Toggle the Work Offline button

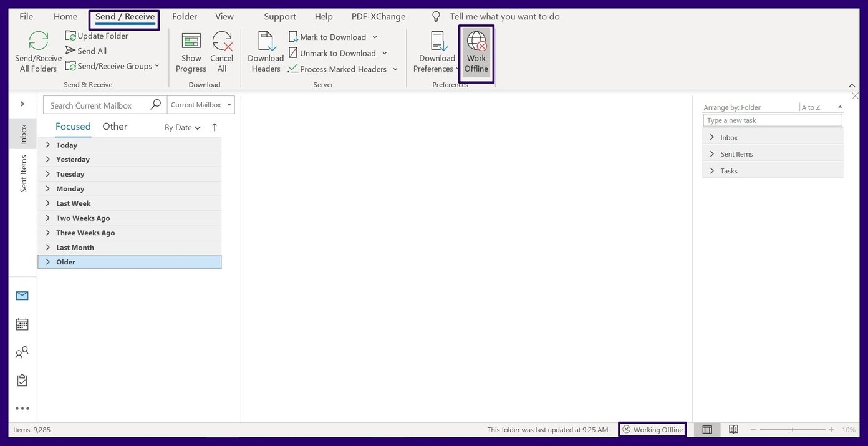(476, 53)
